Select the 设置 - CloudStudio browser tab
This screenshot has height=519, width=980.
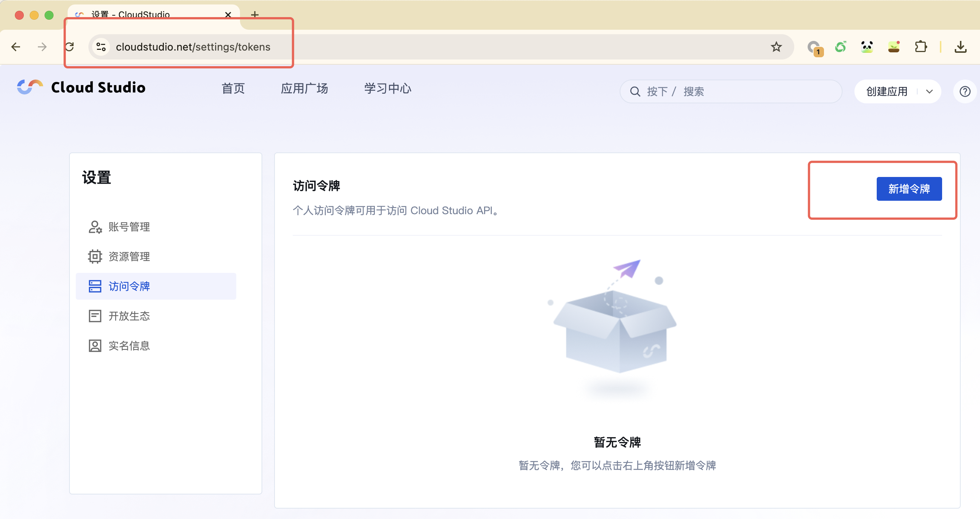coord(154,14)
